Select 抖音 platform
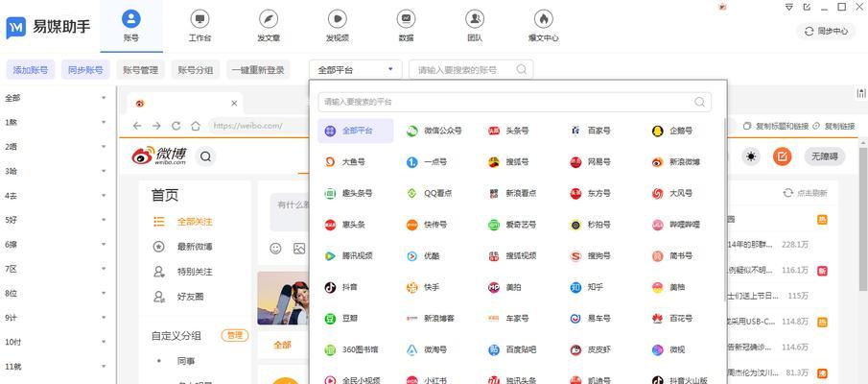This screenshot has height=384, width=868. (x=341, y=288)
